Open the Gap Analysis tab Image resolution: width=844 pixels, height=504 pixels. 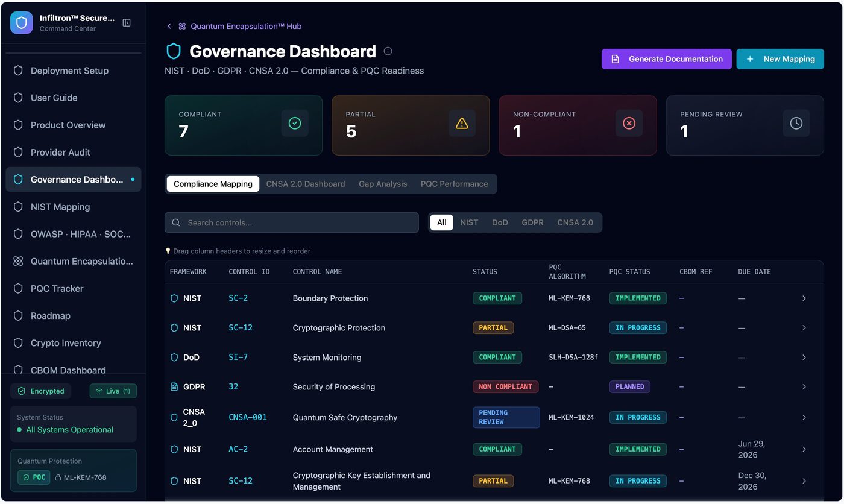[383, 184]
